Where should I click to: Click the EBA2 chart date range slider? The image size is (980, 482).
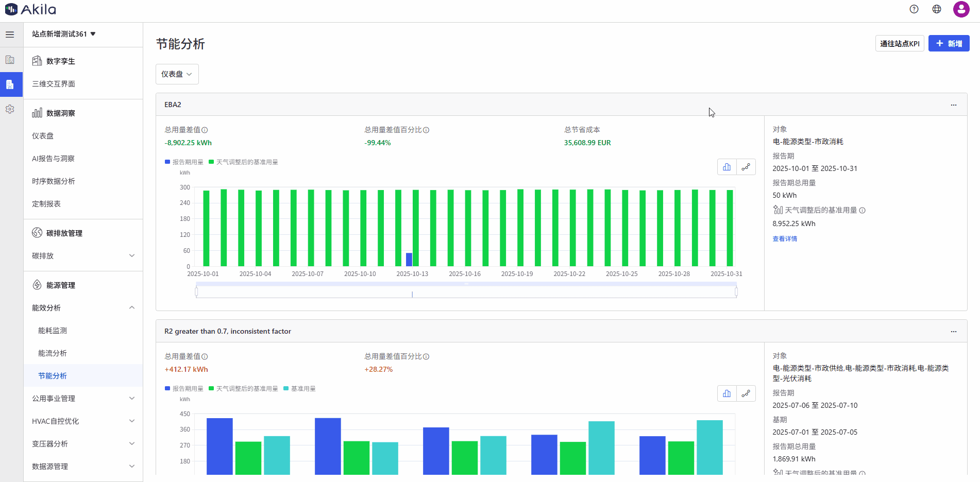[x=466, y=292]
